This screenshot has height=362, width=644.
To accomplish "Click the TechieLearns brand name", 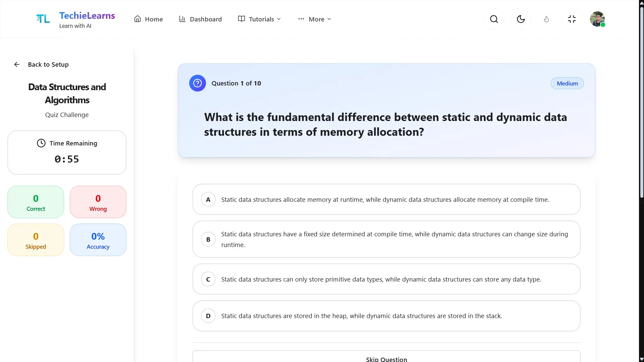I will [x=87, y=15].
